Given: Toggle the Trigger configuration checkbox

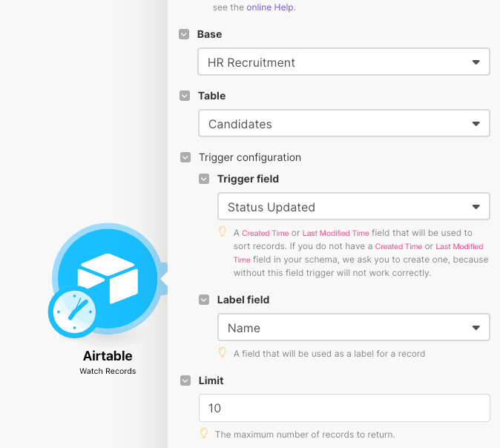Looking at the screenshot, I should [x=185, y=157].
